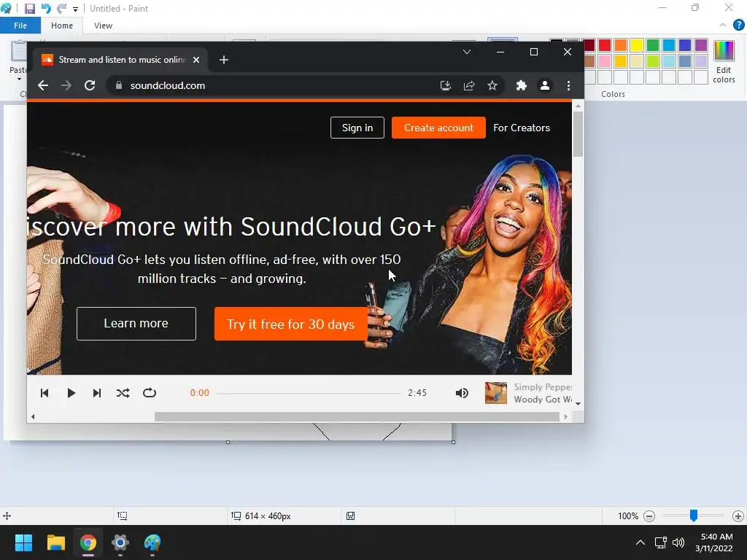Pick the purple color swatch
The width and height of the screenshot is (747, 560).
point(701,44)
